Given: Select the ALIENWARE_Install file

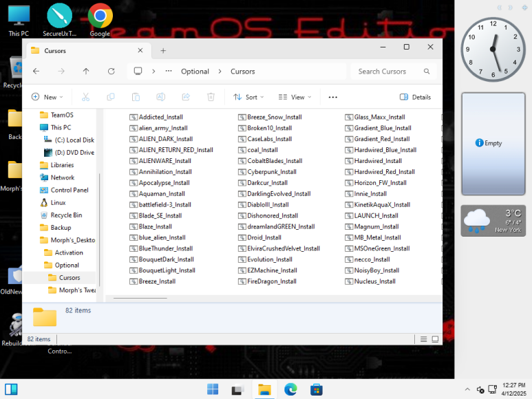Looking at the screenshot, I should pyautogui.click(x=160, y=161).
